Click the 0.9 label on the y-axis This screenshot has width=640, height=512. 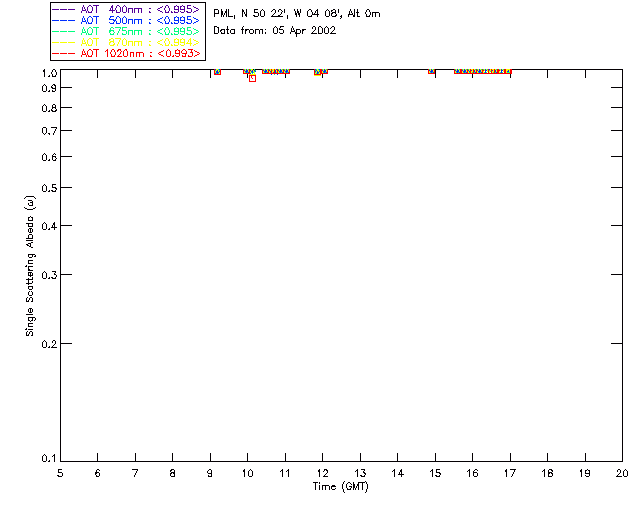[x=49, y=88]
